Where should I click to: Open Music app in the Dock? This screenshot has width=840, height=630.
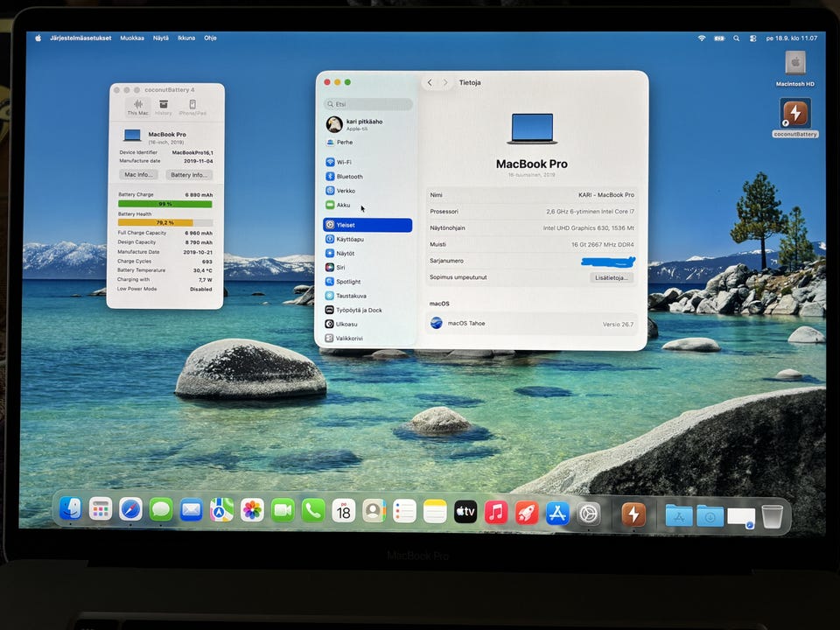pyautogui.click(x=496, y=512)
